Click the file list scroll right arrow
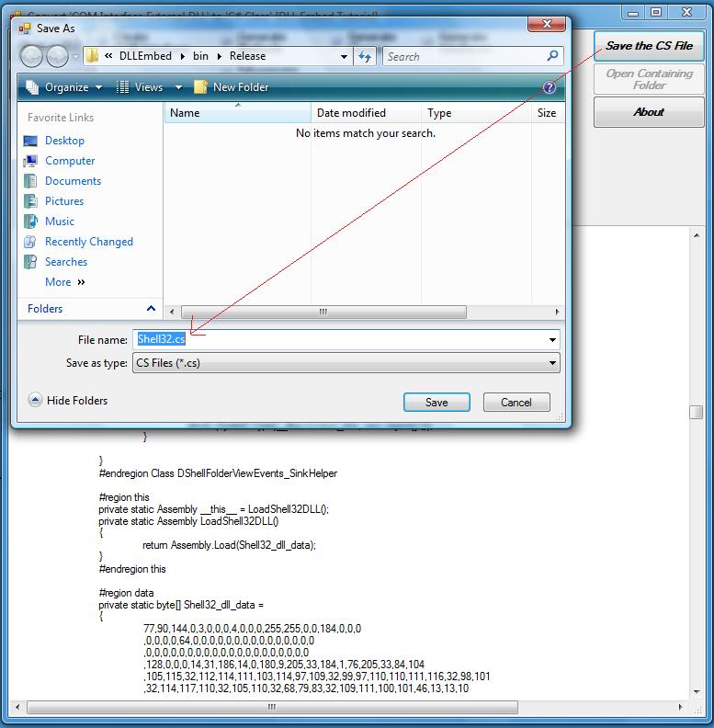This screenshot has height=728, width=714. pos(557,312)
